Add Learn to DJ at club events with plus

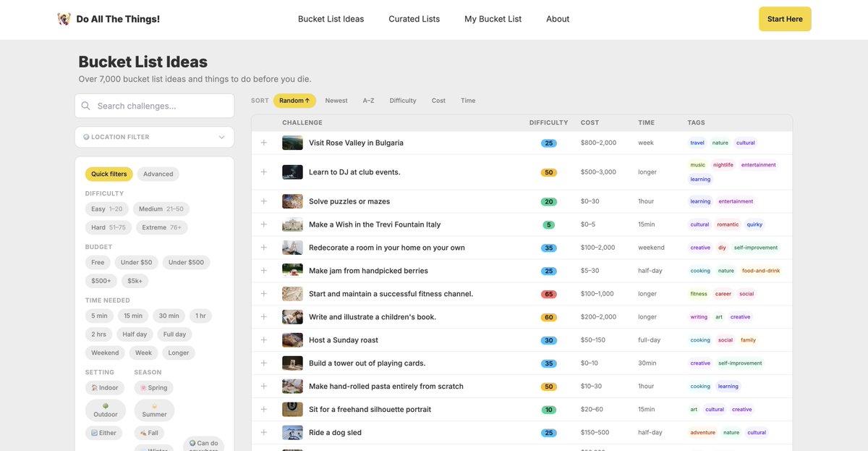[x=264, y=172]
